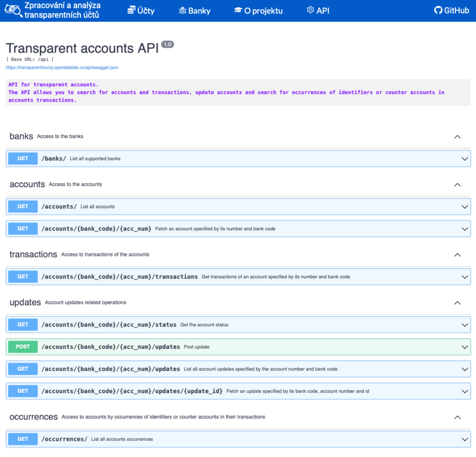Click the GET badge for /accounts/
Screen dimensions: 476x457
click(x=23, y=207)
